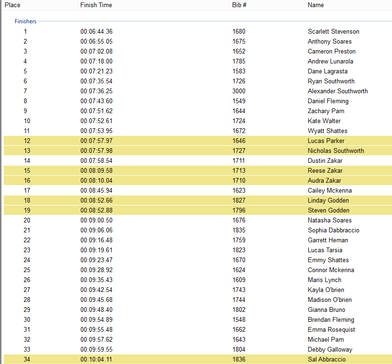392x364 pixels.
Task: Select the name Dane Lagrasta
Action: (328, 71)
